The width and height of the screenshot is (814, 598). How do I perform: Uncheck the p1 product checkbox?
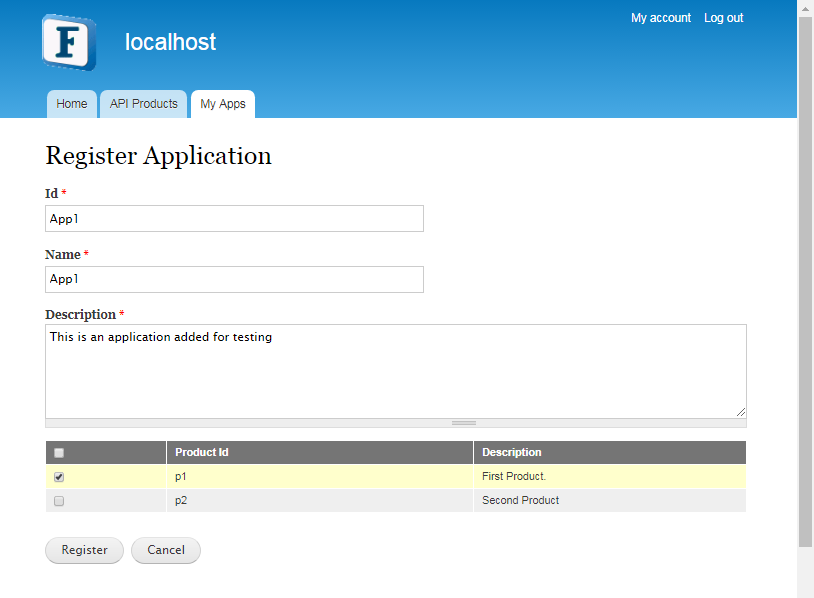pyautogui.click(x=59, y=477)
